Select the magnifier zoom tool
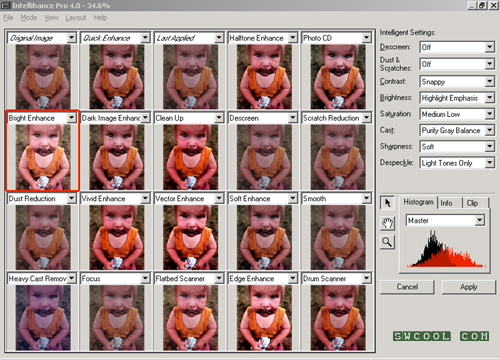This screenshot has width=500, height=360. (387, 242)
